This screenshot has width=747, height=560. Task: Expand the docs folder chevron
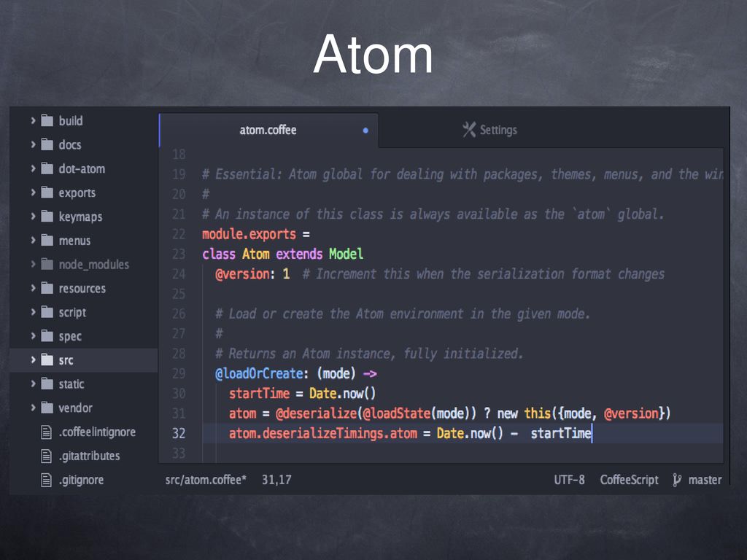click(x=33, y=144)
